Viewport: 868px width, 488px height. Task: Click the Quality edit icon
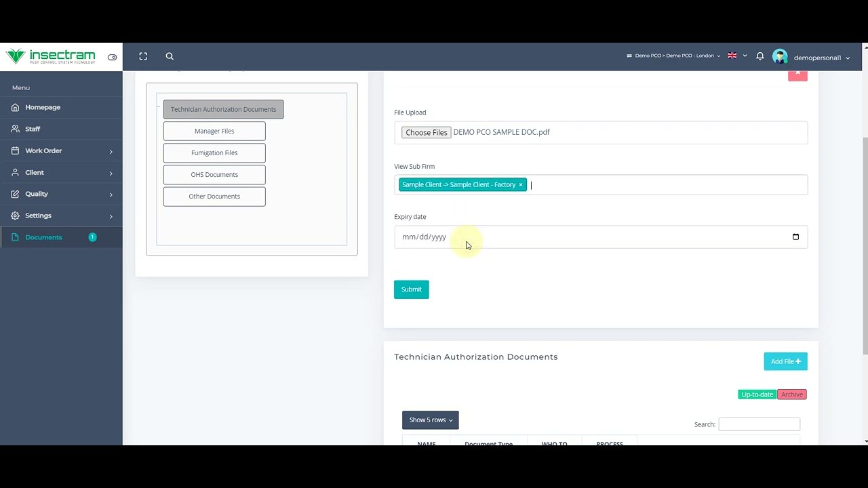[x=15, y=194]
